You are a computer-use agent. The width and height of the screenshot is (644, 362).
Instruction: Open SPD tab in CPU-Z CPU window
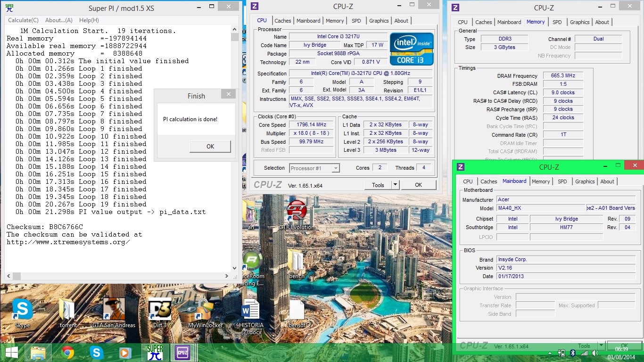(x=356, y=21)
